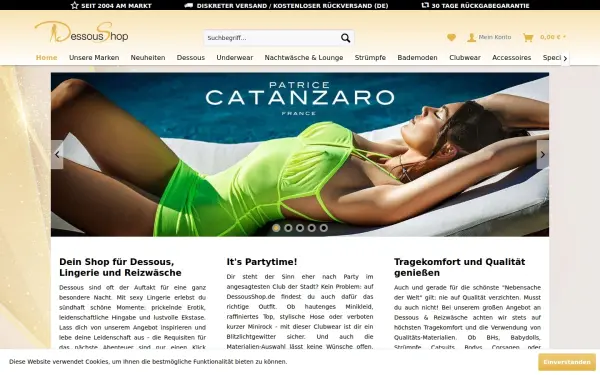The height and width of the screenshot is (375, 600).
Task: Go to next banner slide
Action: (543, 155)
